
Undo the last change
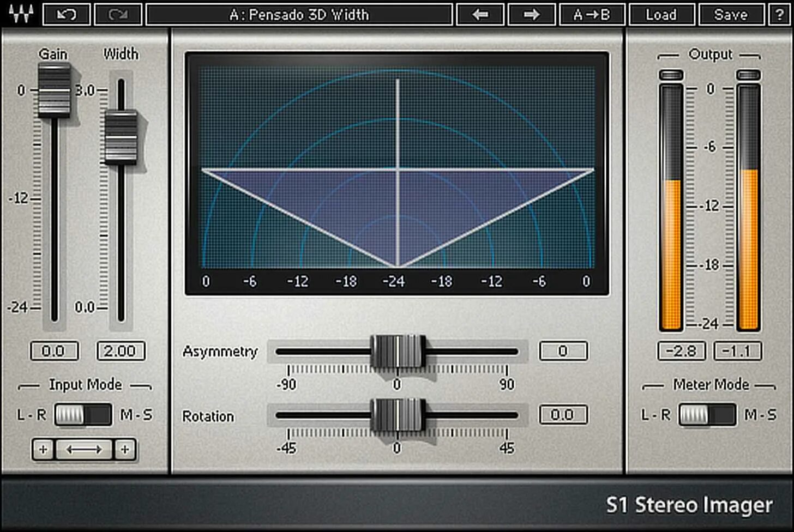67,14
